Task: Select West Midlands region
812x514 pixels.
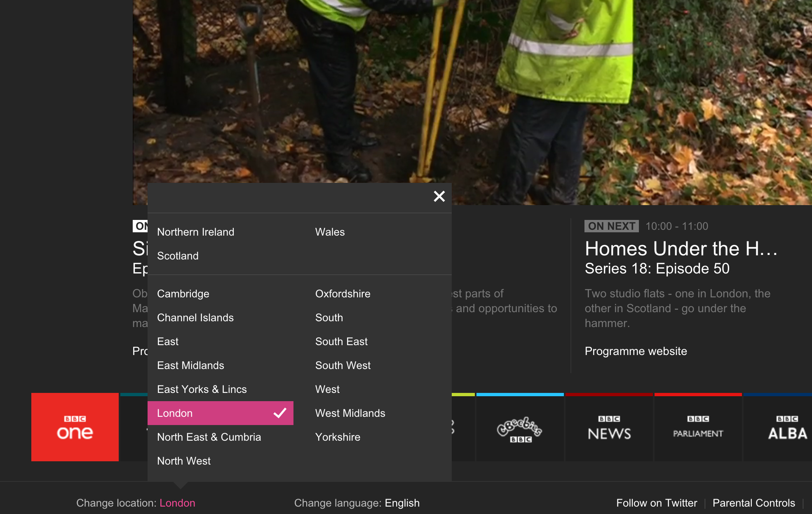Action: (x=350, y=413)
